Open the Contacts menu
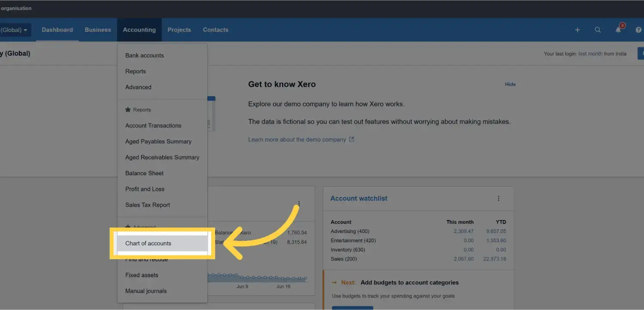This screenshot has width=644, height=310. [x=216, y=30]
